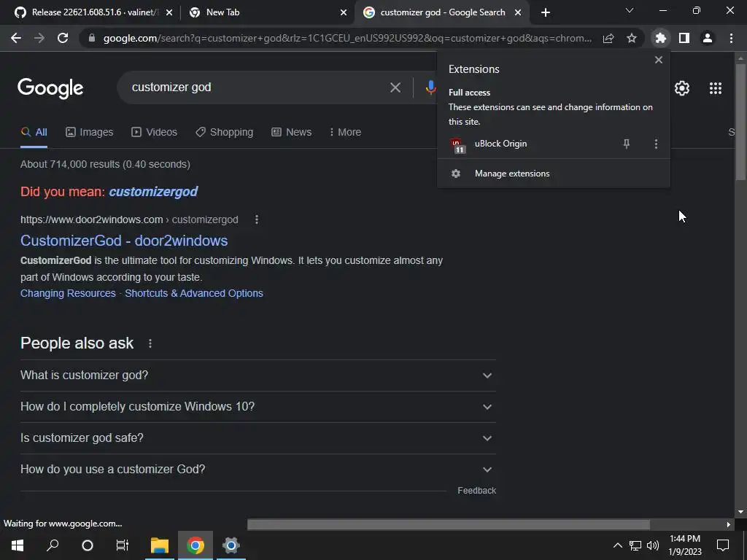Click the horizontal scrollbar thumb
The height and width of the screenshot is (560, 747).
click(449, 525)
